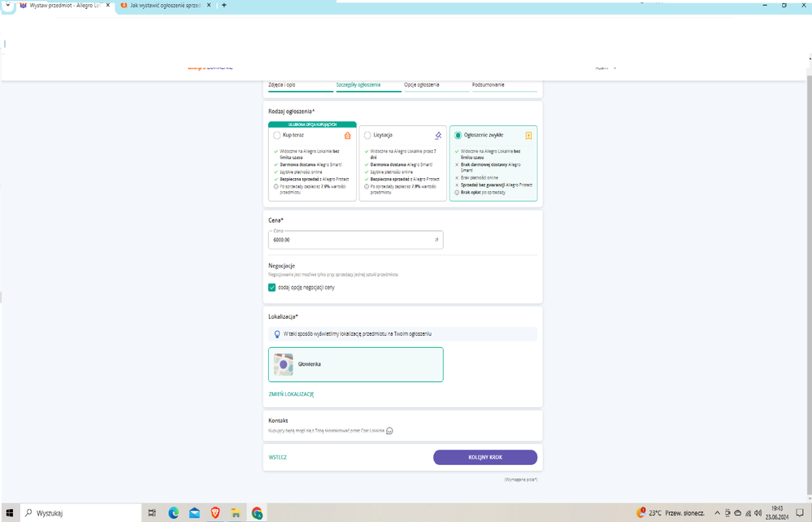Viewport: 812px width, 522px height.
Task: Expand the hidden system tray icons chevron
Action: tap(717, 513)
